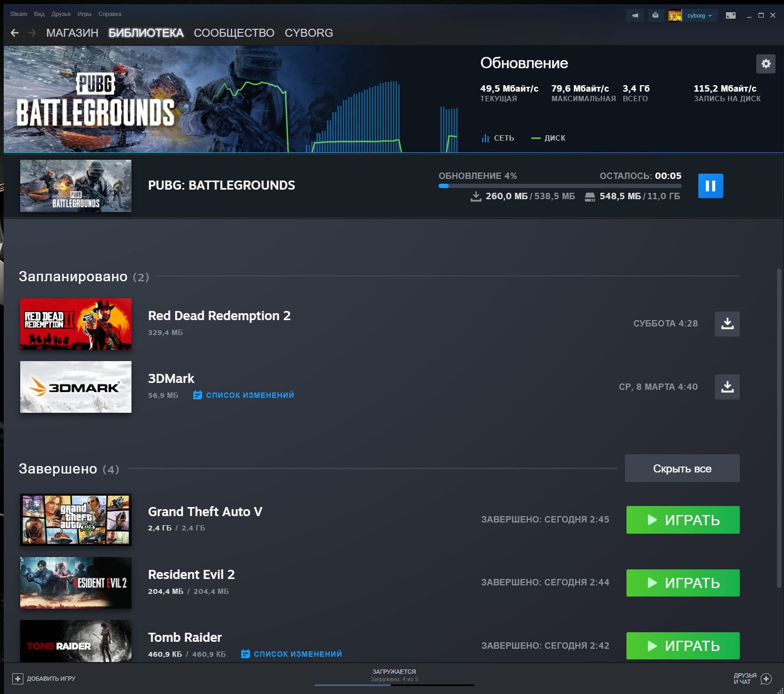Screen dimensions: 784x694
Task: Start the 3DMark download now
Action: [x=727, y=387]
